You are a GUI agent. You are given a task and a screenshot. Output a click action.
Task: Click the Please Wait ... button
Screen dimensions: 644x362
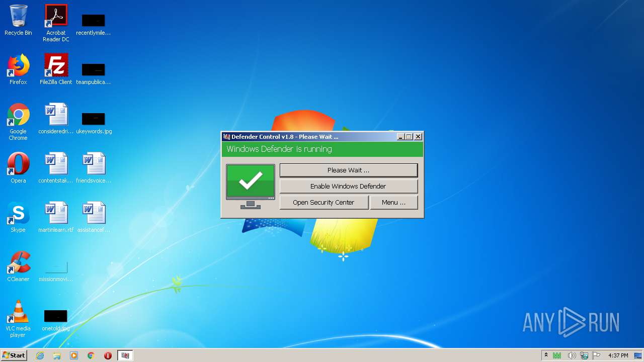(348, 170)
